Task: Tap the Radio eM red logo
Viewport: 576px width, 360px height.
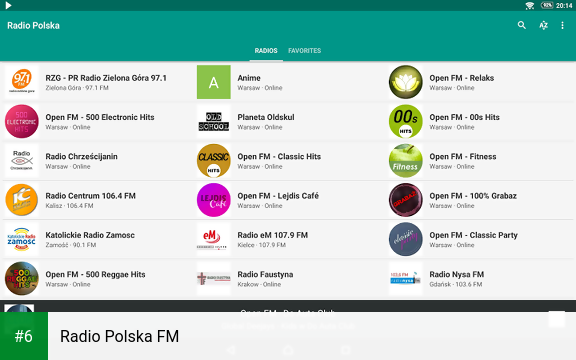Action: pyautogui.click(x=214, y=239)
